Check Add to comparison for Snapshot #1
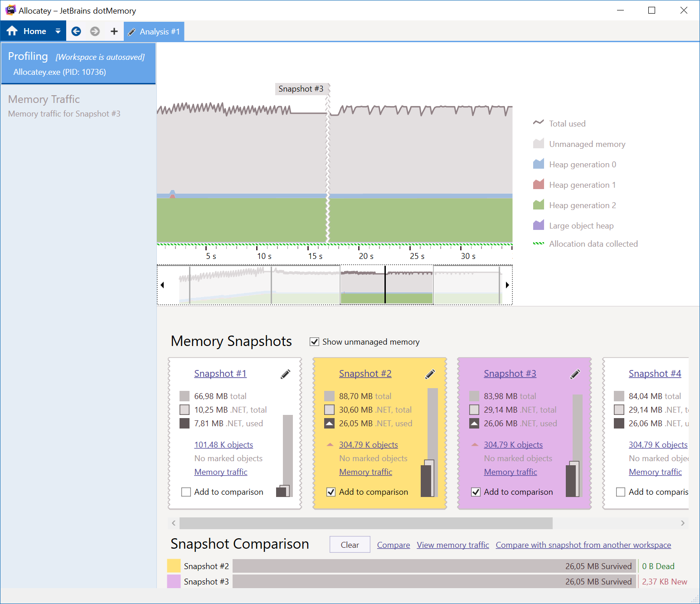The height and width of the screenshot is (604, 700). [x=186, y=492]
